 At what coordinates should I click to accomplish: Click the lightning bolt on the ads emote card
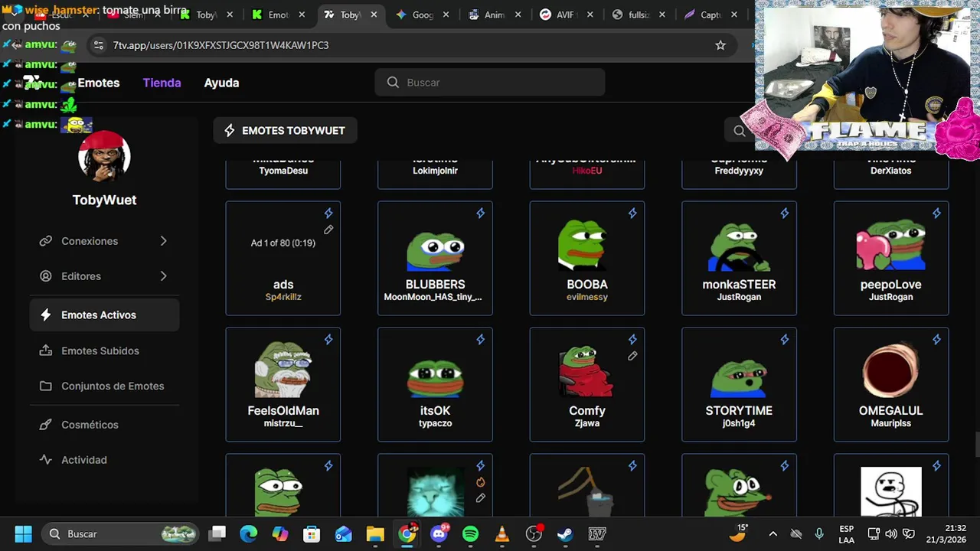pos(328,214)
